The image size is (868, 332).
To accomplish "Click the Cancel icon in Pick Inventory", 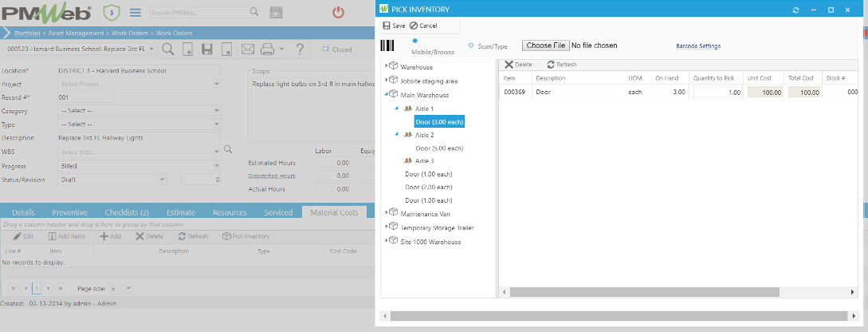I will pyautogui.click(x=414, y=26).
